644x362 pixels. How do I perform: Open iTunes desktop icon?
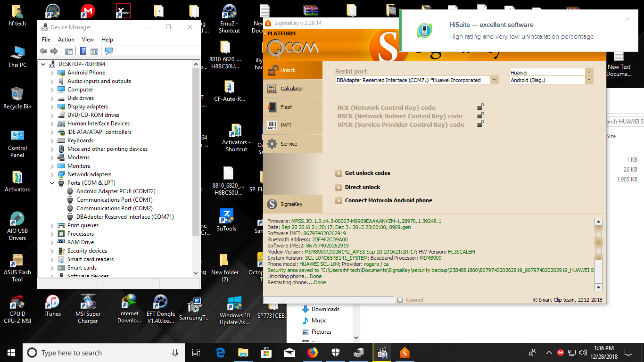[x=52, y=306]
